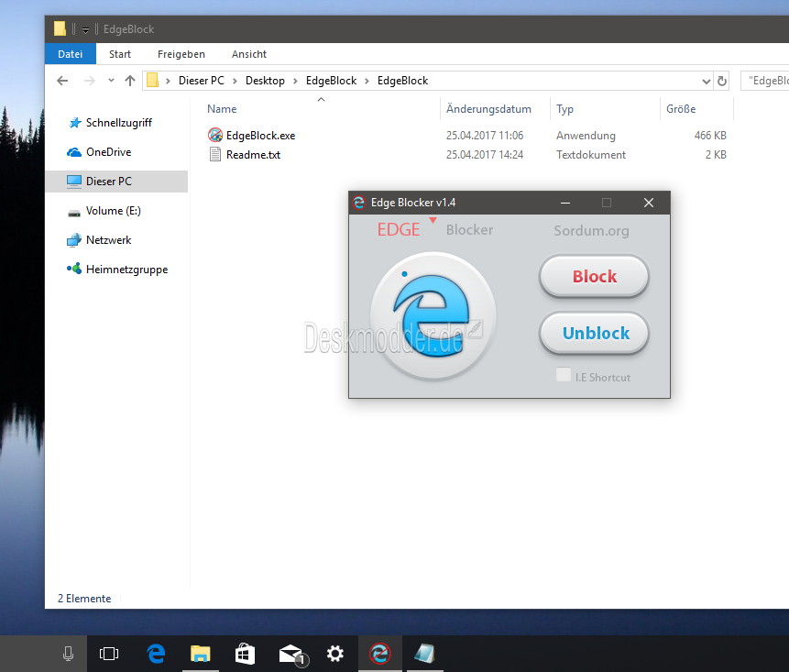The width and height of the screenshot is (789, 672).
Task: Open recent locations dropdown arrow
Action: point(111,81)
